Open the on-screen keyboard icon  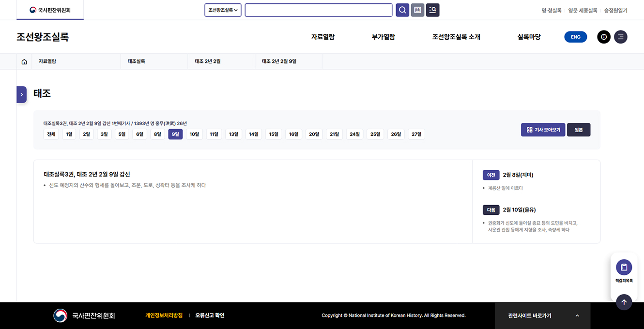[x=417, y=10]
